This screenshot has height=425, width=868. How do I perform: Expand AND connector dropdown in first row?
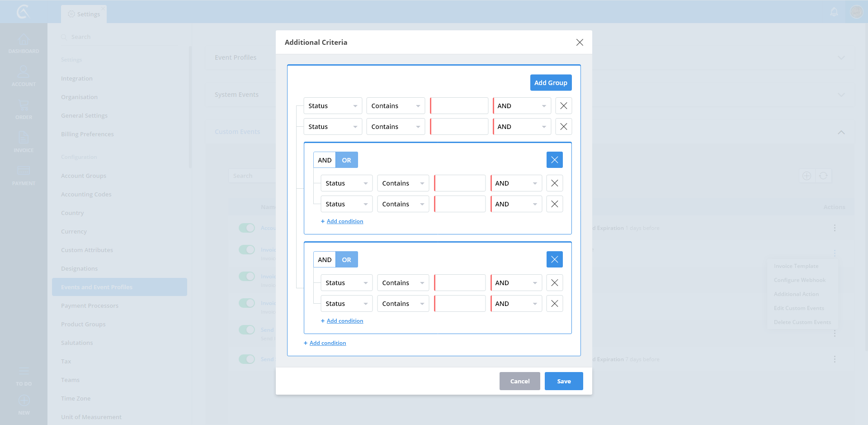522,106
